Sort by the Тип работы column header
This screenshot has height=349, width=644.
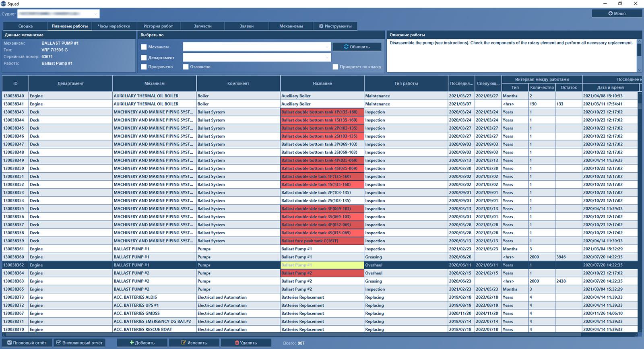pyautogui.click(x=406, y=83)
